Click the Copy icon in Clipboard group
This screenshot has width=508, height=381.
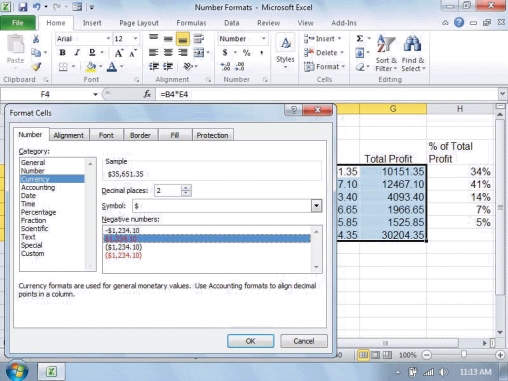(x=36, y=52)
